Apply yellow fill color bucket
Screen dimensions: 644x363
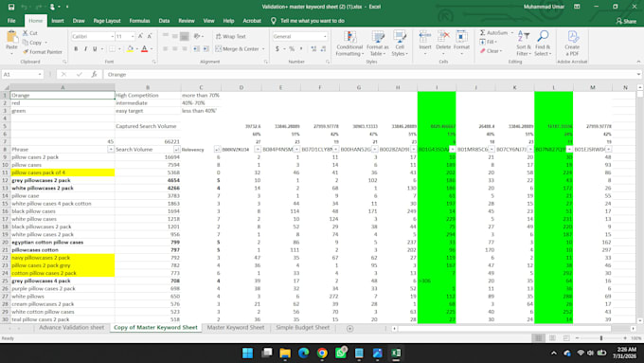coord(130,49)
